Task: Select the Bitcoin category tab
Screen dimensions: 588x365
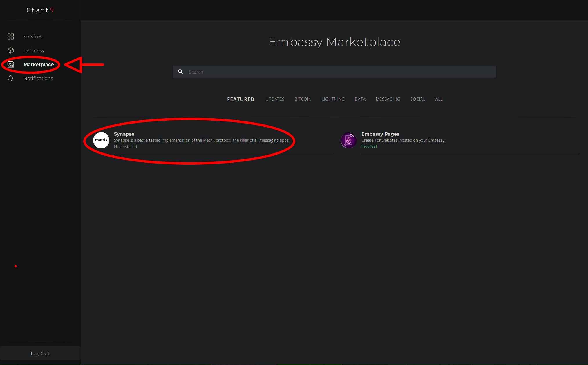Action: pos(303,99)
